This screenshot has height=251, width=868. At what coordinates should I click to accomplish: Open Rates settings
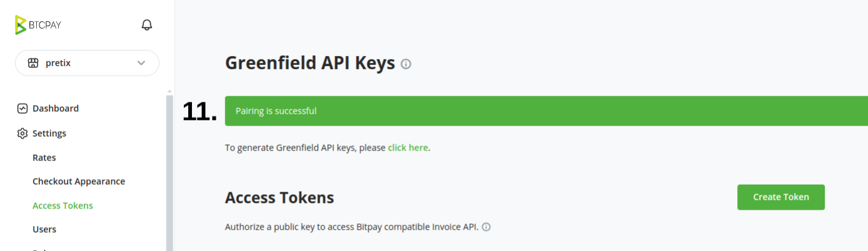(44, 158)
